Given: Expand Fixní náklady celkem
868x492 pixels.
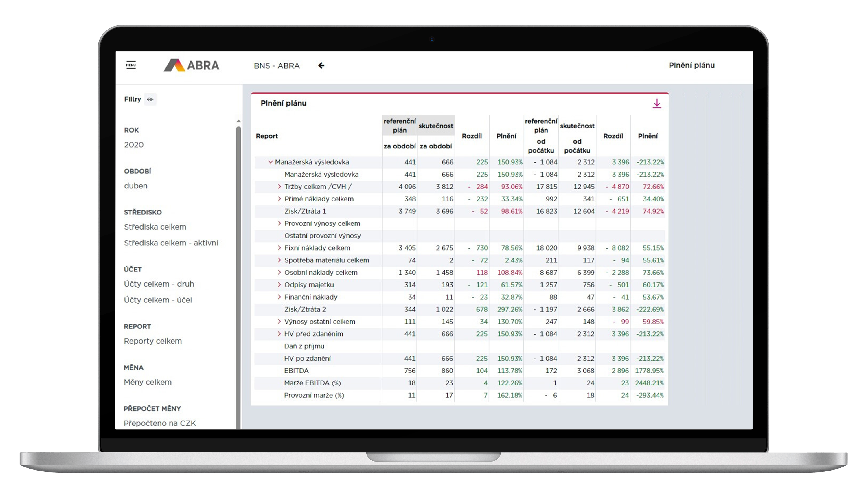Looking at the screenshot, I should pyautogui.click(x=279, y=248).
